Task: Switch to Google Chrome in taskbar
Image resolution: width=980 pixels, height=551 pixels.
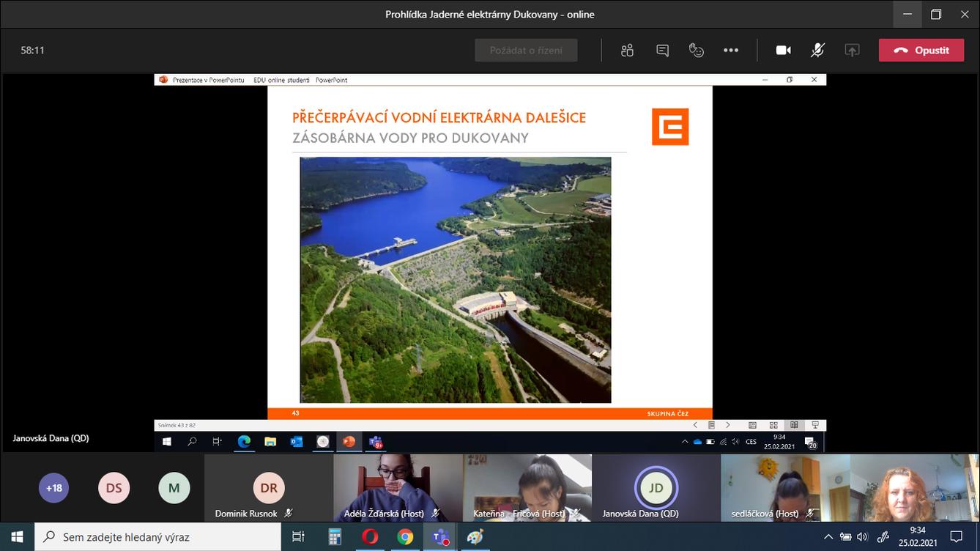Action: tap(405, 537)
